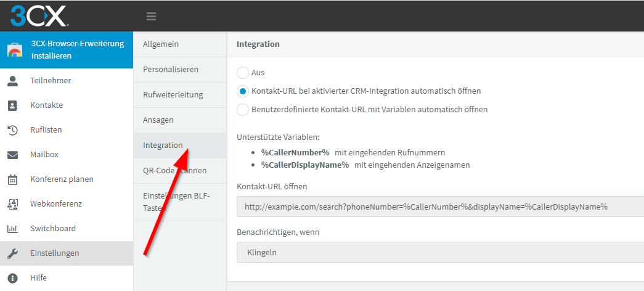The height and width of the screenshot is (291, 644).
Task: Click the Kontakt-URL öffnen input field
Action: pyautogui.click(x=440, y=207)
